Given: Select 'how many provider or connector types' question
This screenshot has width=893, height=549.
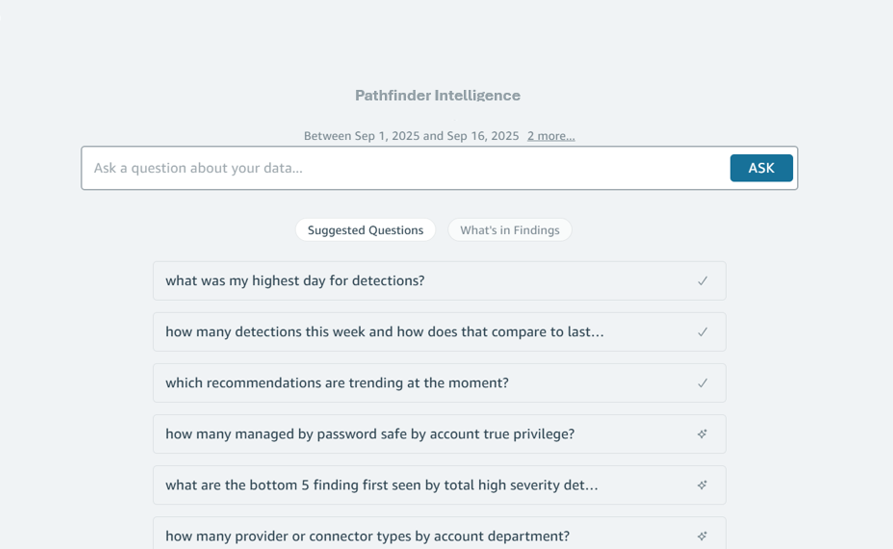Looking at the screenshot, I should click(367, 536).
